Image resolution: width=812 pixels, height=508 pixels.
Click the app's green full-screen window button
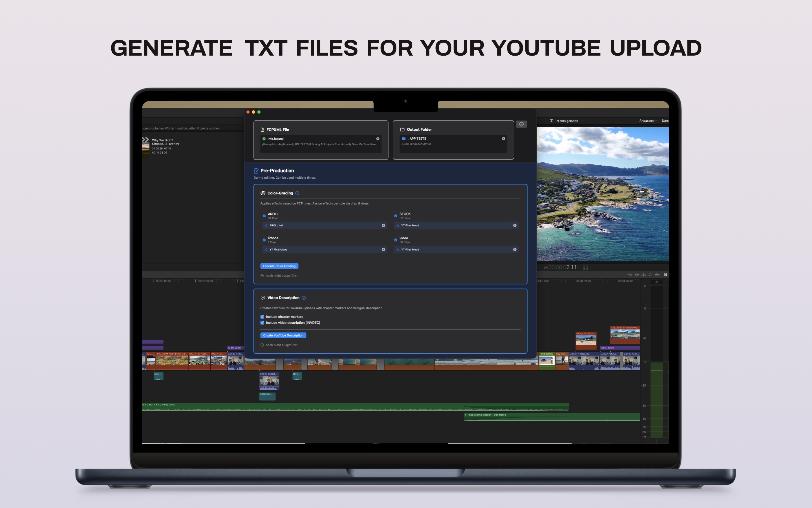tap(259, 112)
